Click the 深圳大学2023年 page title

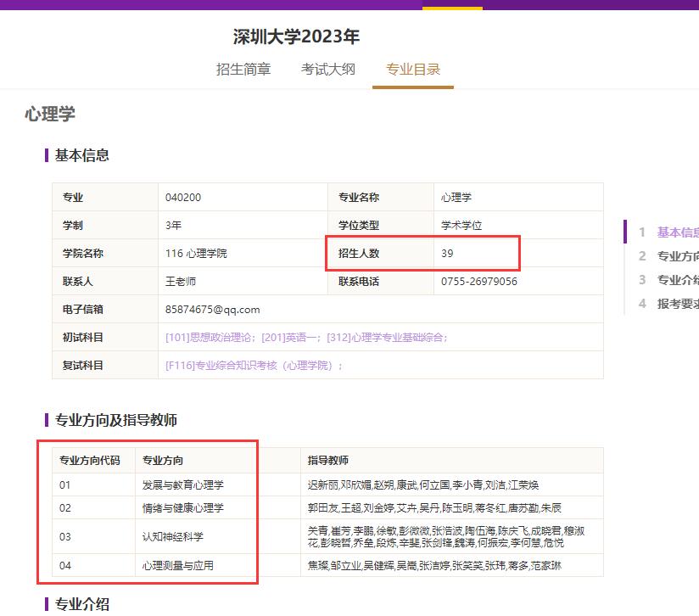coord(296,36)
